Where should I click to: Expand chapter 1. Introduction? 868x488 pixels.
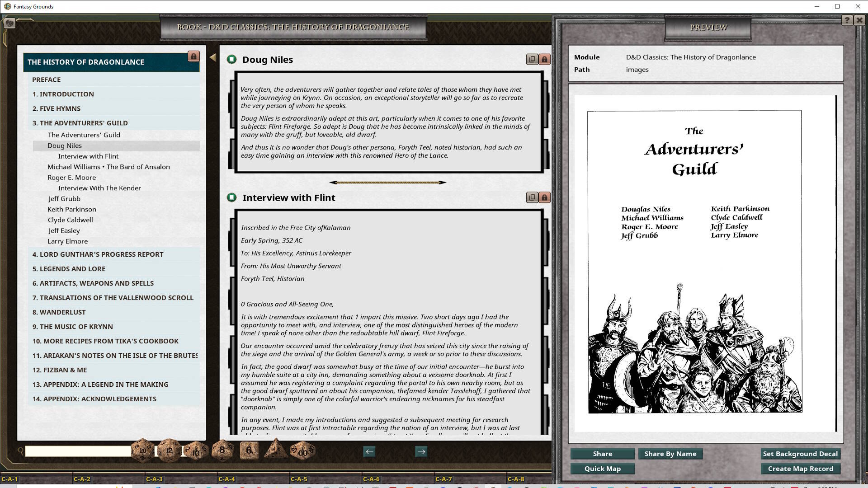pyautogui.click(x=113, y=94)
